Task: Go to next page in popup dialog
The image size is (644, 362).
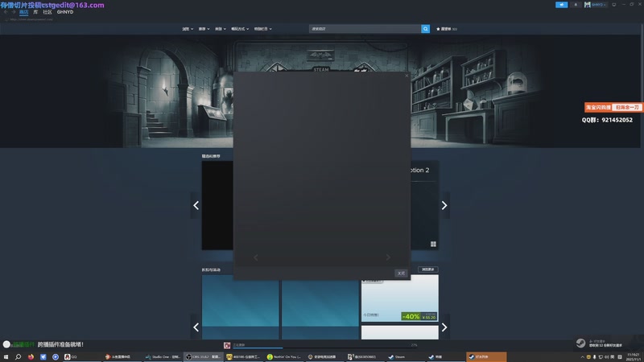Action: 388,257
